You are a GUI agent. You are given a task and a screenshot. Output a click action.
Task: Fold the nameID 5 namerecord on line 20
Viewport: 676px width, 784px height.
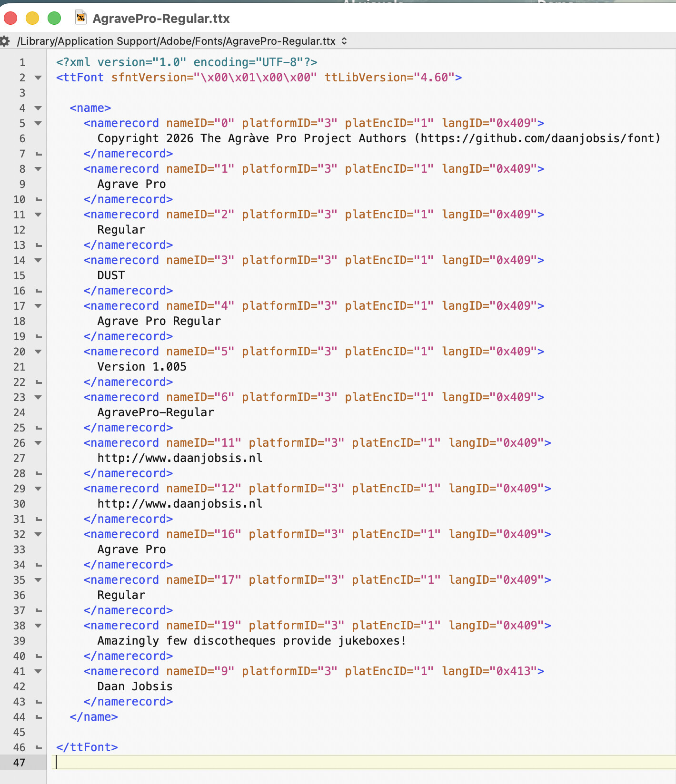click(38, 352)
